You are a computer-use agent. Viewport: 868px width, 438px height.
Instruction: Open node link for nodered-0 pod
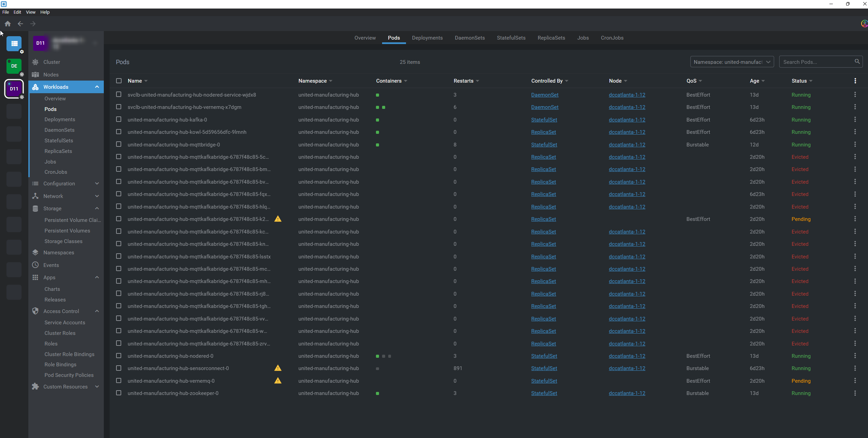pos(627,356)
